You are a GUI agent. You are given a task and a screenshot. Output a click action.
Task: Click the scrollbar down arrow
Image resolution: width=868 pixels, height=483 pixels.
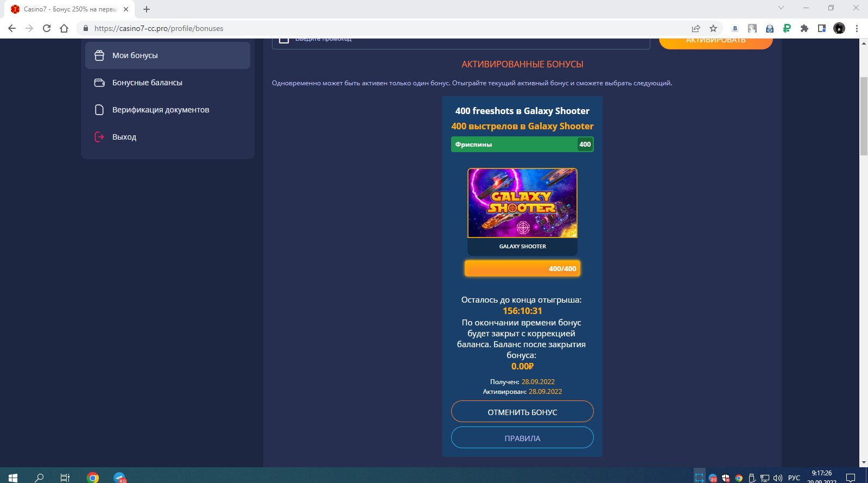click(x=864, y=463)
